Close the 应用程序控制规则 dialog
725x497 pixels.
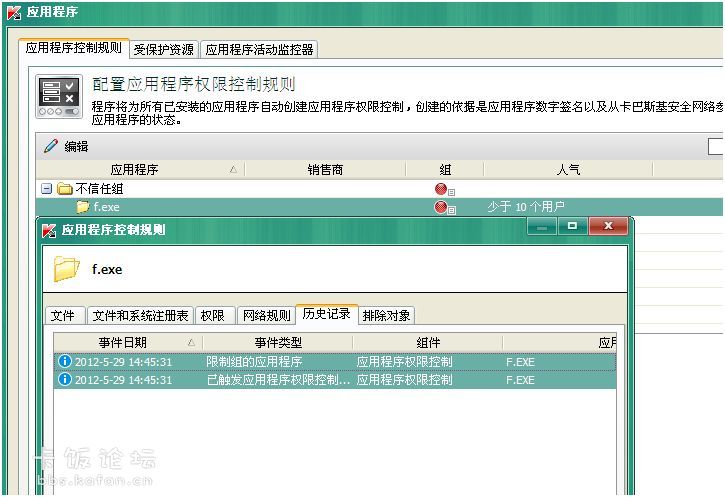pos(608,227)
